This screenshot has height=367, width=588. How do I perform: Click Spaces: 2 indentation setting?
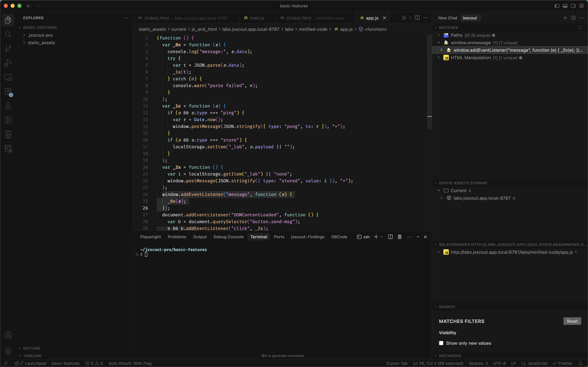(478, 363)
